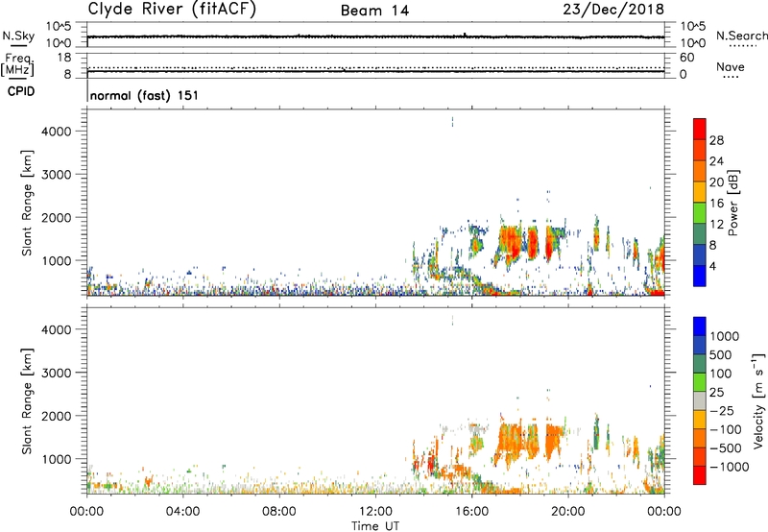
Task: Click the 'Slant Range [km]' label of velocity panel
Action: (x=27, y=401)
